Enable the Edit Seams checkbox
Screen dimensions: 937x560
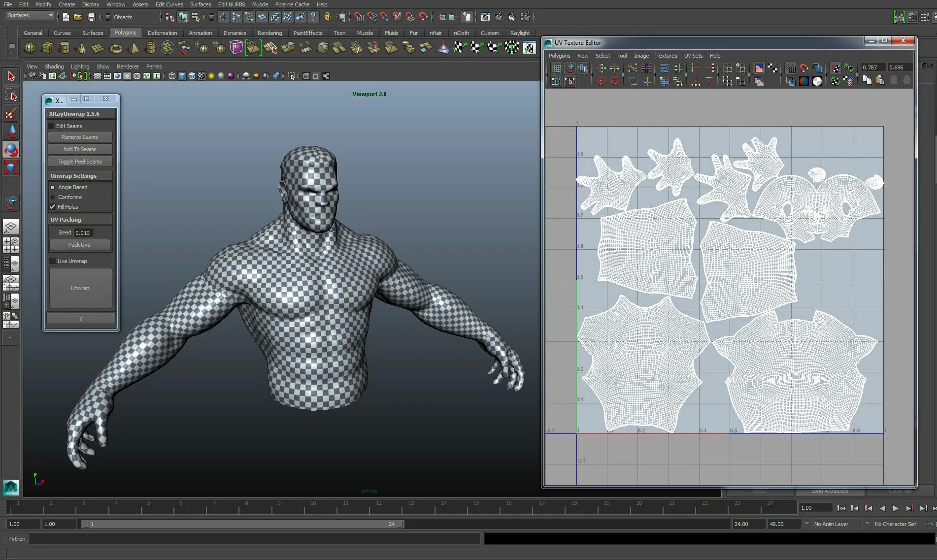tap(51, 126)
